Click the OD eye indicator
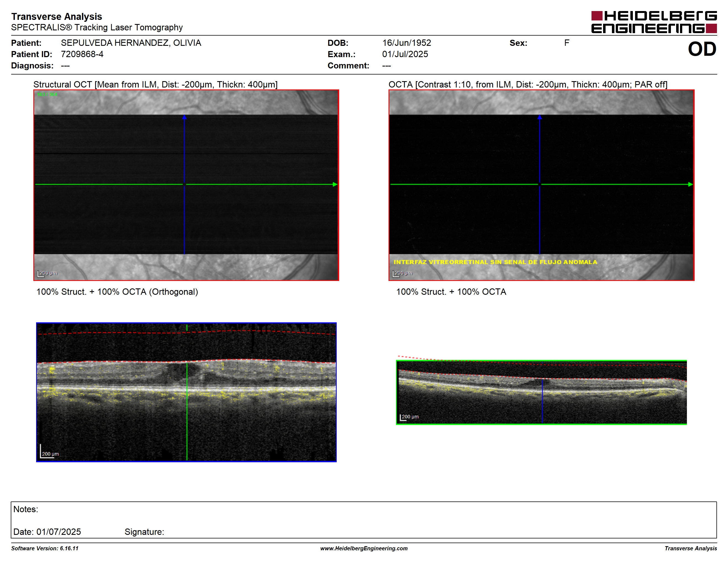Screen dimensions: 728x563 pyautogui.click(x=702, y=49)
